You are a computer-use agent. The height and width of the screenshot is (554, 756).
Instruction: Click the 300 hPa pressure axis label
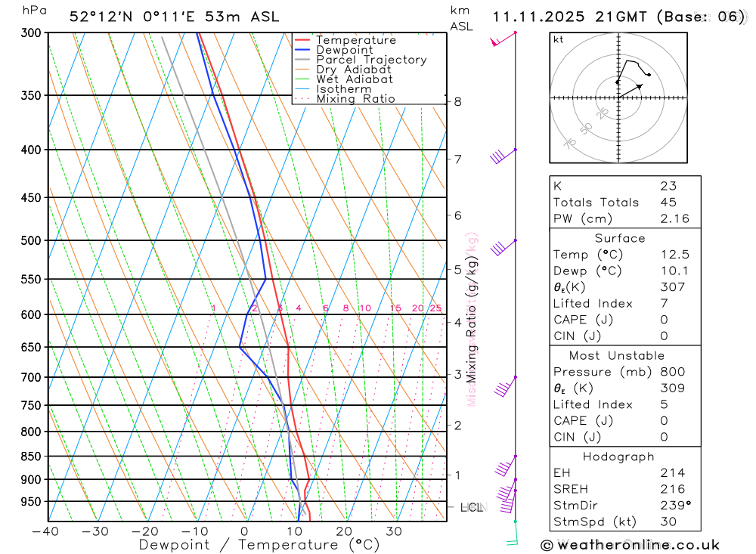(31, 32)
